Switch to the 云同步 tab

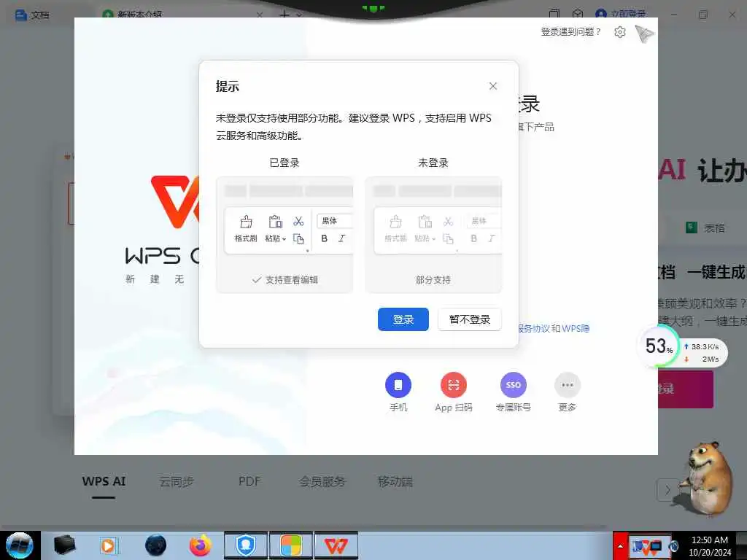click(x=177, y=481)
